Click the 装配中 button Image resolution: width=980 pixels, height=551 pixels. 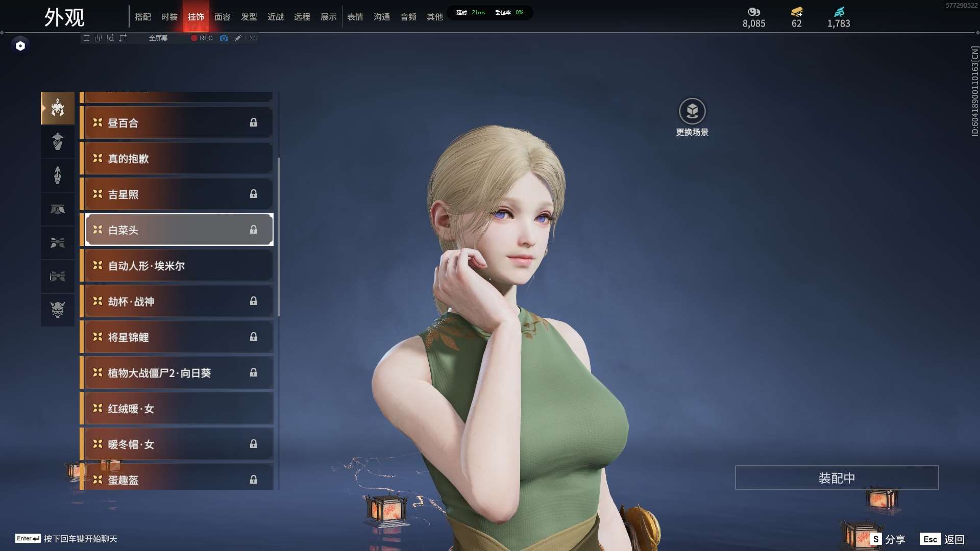(x=837, y=478)
